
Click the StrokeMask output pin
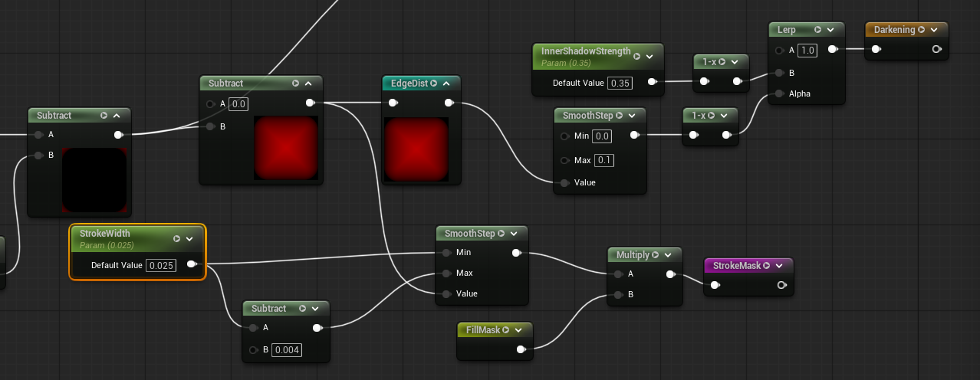(x=781, y=285)
